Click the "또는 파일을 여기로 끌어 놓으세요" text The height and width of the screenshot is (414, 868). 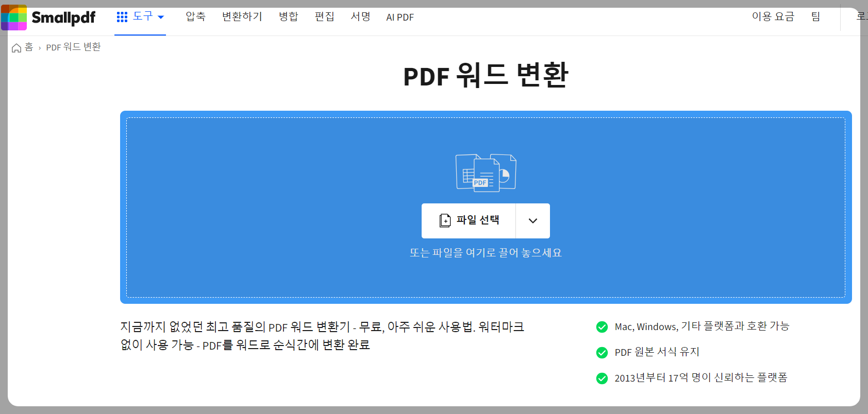click(x=486, y=253)
